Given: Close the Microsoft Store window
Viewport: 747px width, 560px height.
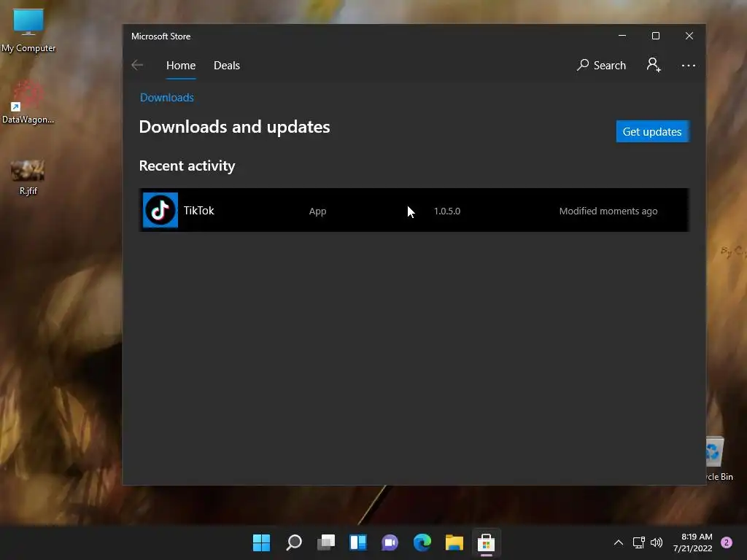Looking at the screenshot, I should [689, 36].
